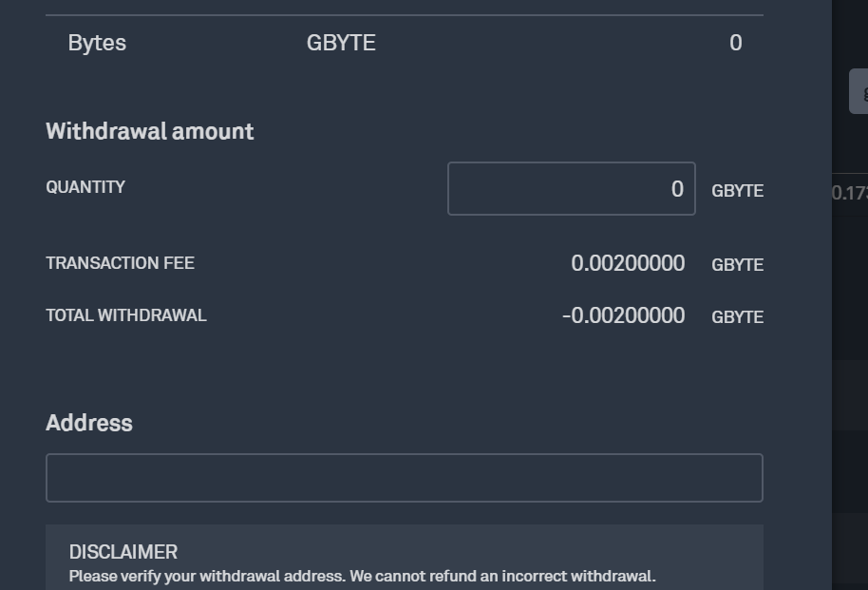Click the GBYTE unit beside the total withdrawal
Screen dimensions: 868x590
tap(737, 317)
